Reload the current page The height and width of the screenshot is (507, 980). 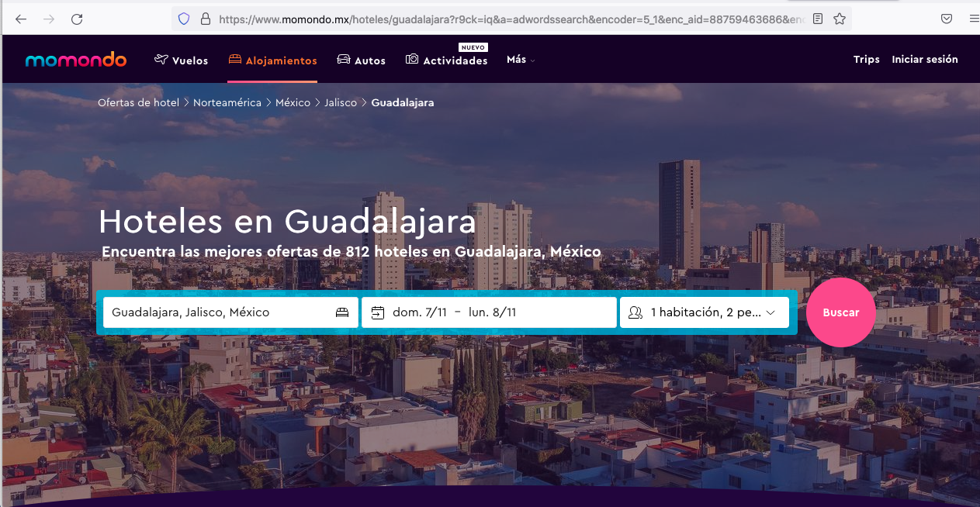point(77,19)
